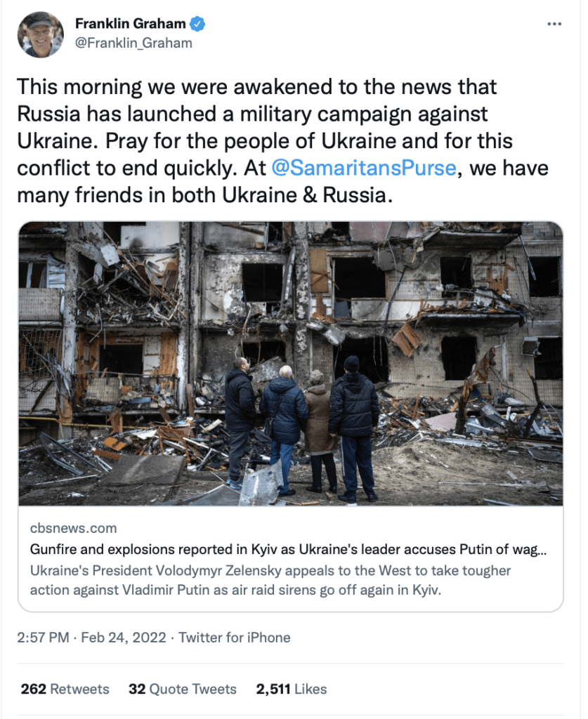
Task: Click the Feb 24, 2022 date
Action: tap(124, 638)
